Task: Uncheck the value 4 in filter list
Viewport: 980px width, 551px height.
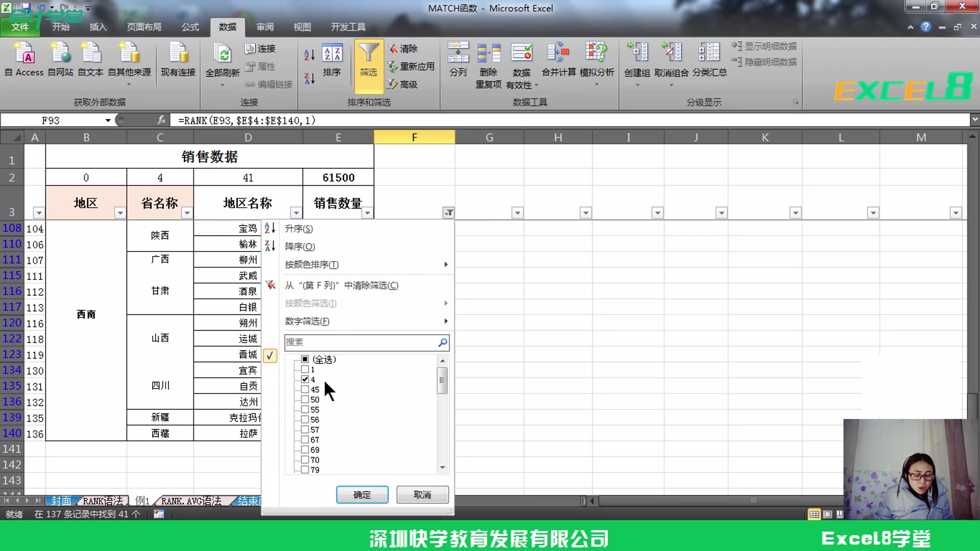Action: click(305, 380)
